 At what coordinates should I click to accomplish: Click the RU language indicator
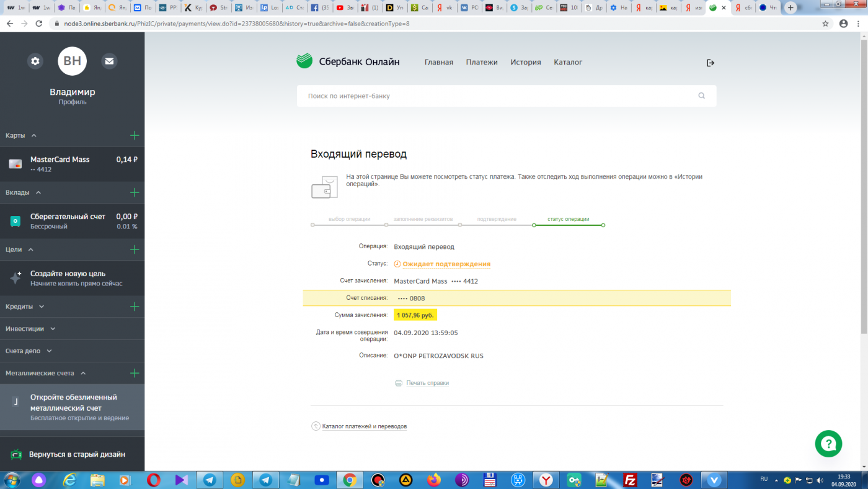[x=764, y=479]
